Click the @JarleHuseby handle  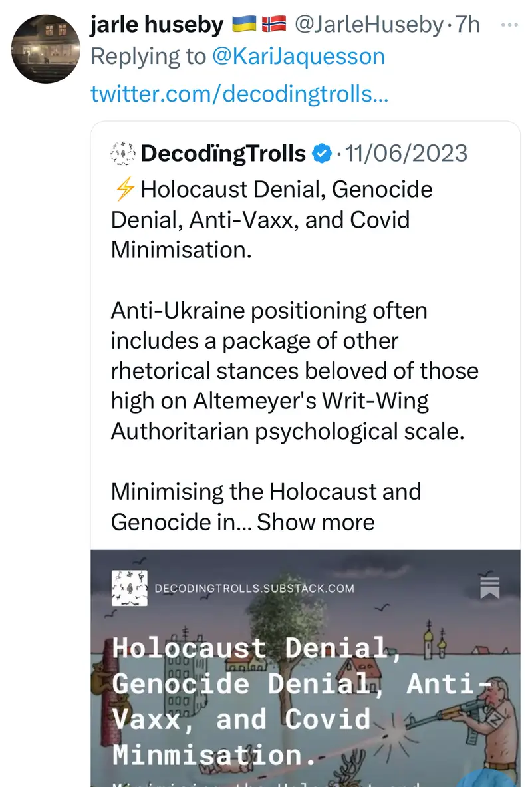[368, 25]
